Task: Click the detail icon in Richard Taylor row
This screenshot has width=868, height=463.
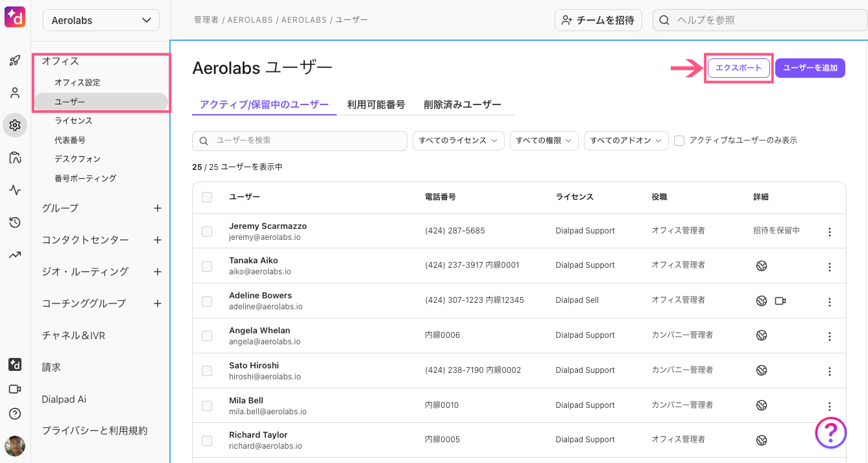Action: (762, 440)
